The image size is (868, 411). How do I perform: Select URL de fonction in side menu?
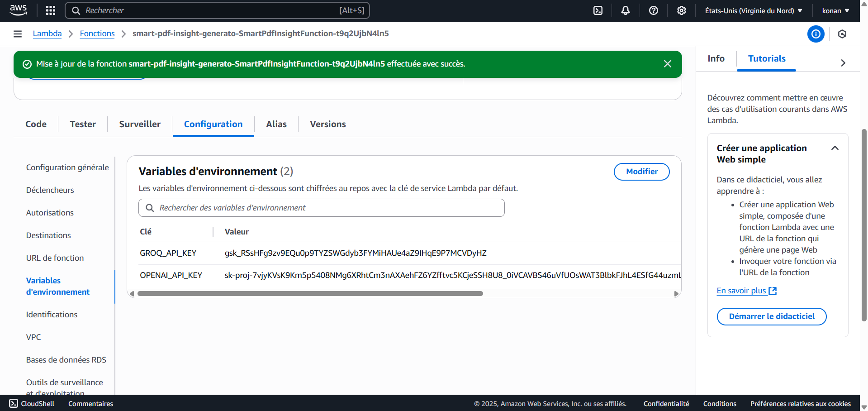click(x=55, y=258)
